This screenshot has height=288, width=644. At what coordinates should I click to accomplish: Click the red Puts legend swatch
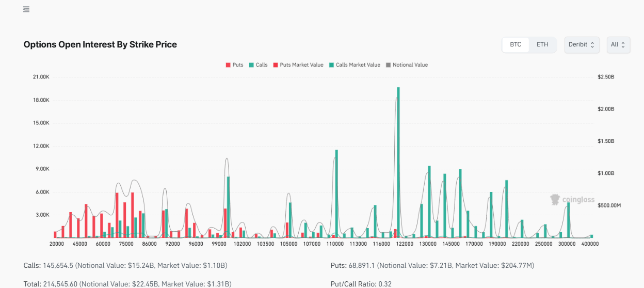click(x=228, y=65)
